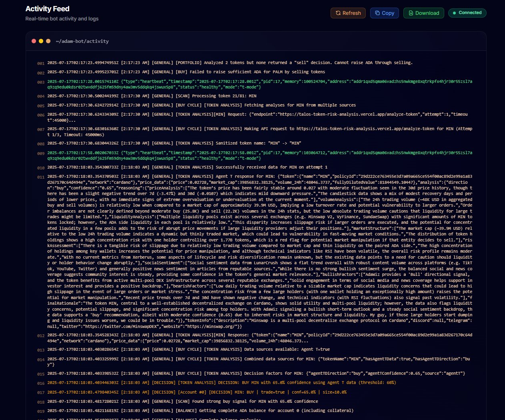Click the orange dot in terminal header
This screenshot has width=505, height=420.
click(48, 41)
